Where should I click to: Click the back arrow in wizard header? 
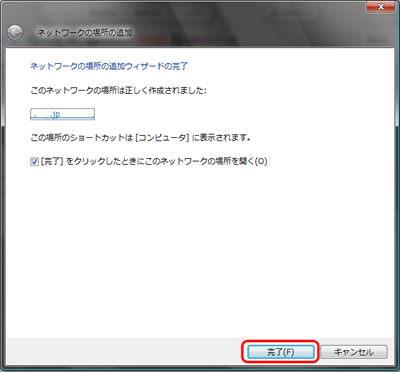click(x=15, y=33)
